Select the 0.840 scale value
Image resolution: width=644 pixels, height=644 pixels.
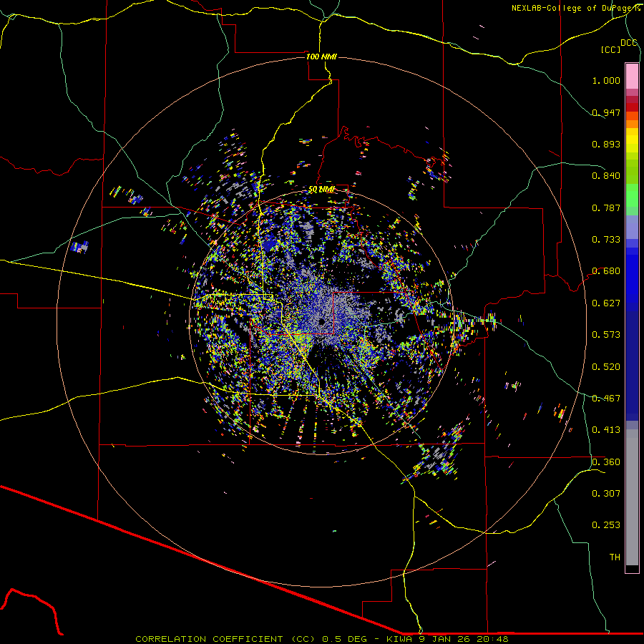click(x=606, y=176)
